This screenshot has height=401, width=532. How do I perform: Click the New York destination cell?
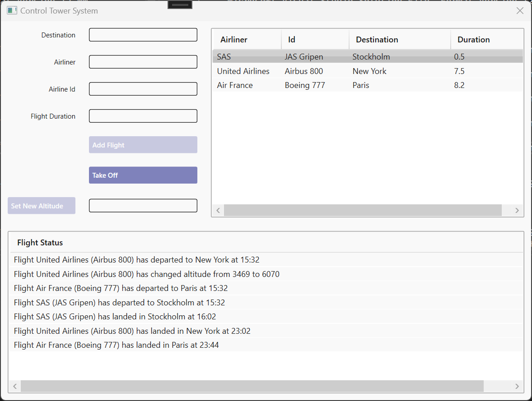coord(369,71)
